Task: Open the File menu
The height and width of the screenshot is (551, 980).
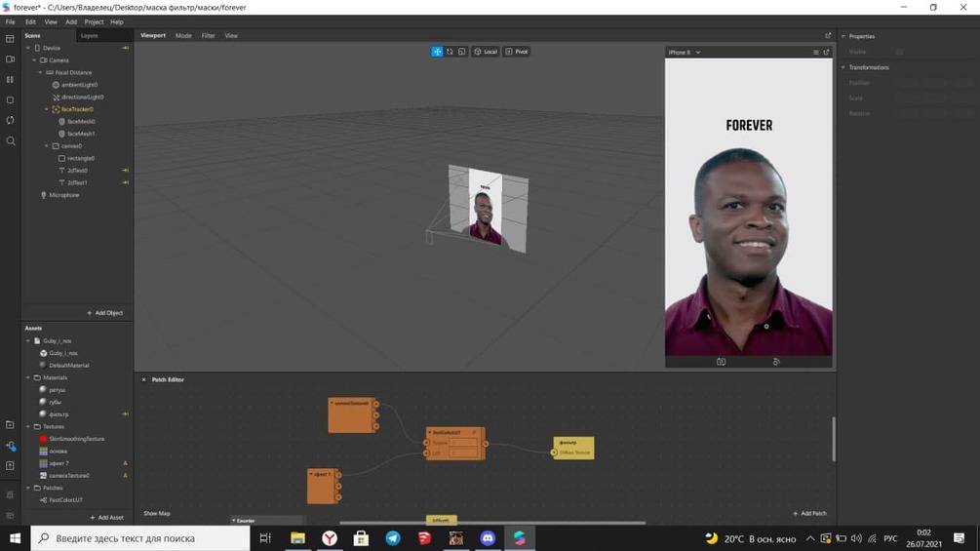Action: coord(11,21)
